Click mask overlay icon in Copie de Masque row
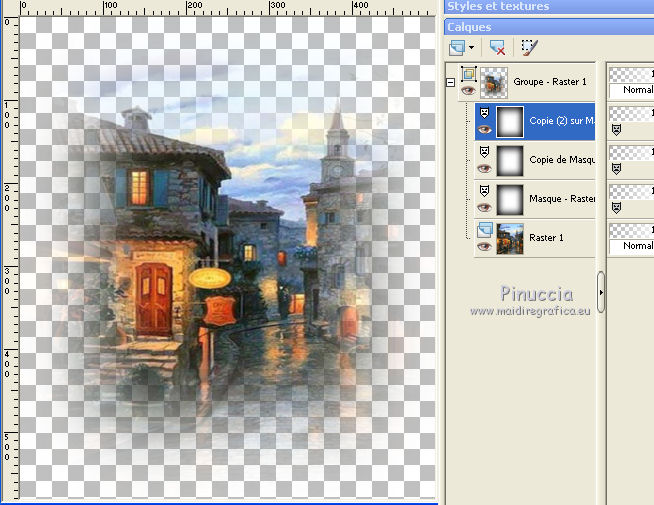Viewport: 654px width, 505px height. point(616,168)
